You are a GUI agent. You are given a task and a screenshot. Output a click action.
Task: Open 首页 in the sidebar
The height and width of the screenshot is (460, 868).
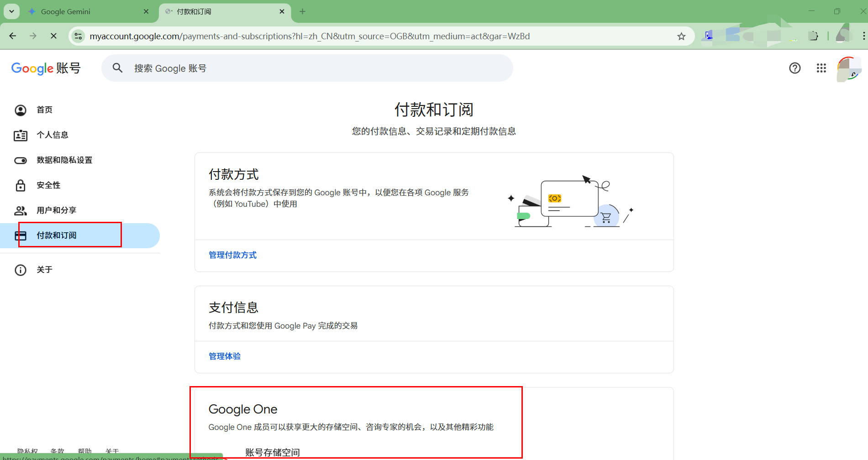[44, 110]
